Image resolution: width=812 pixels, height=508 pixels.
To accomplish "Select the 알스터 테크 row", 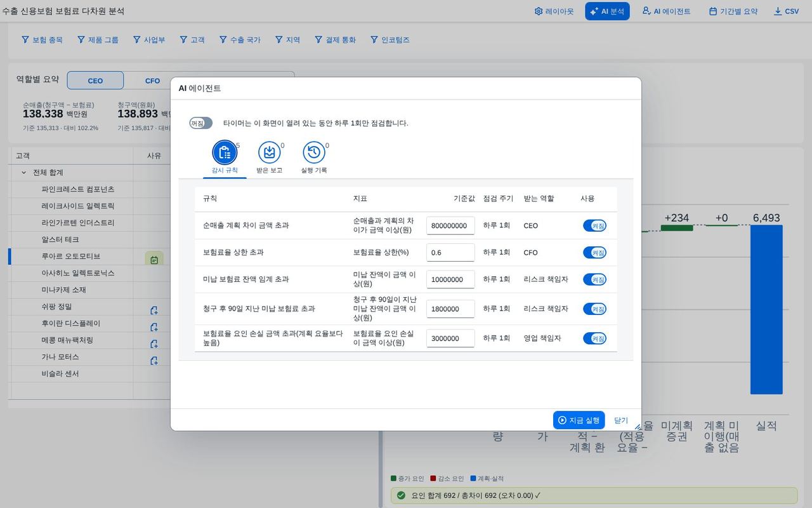I will pyautogui.click(x=60, y=239).
